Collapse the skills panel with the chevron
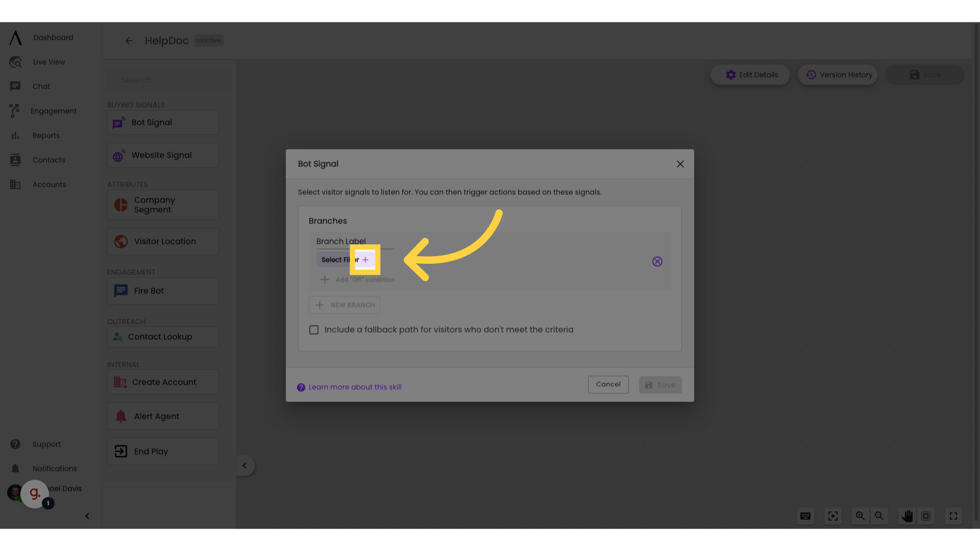The image size is (980, 551). [245, 465]
